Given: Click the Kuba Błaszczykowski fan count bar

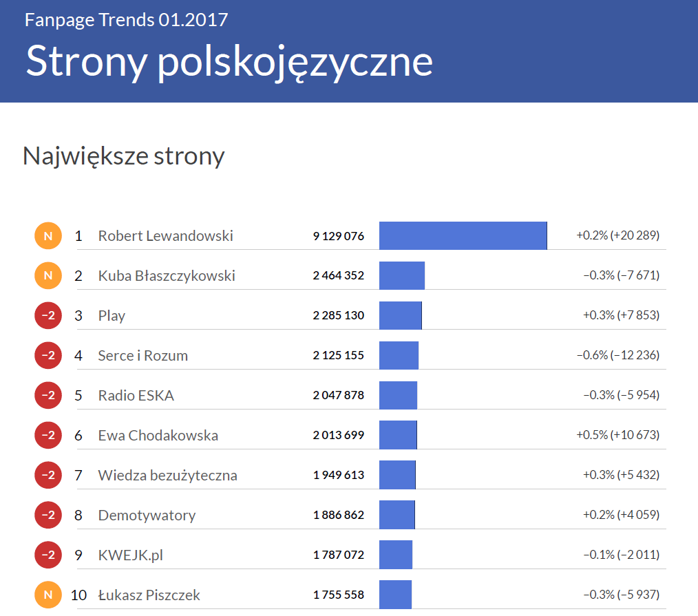Looking at the screenshot, I should 402,276.
